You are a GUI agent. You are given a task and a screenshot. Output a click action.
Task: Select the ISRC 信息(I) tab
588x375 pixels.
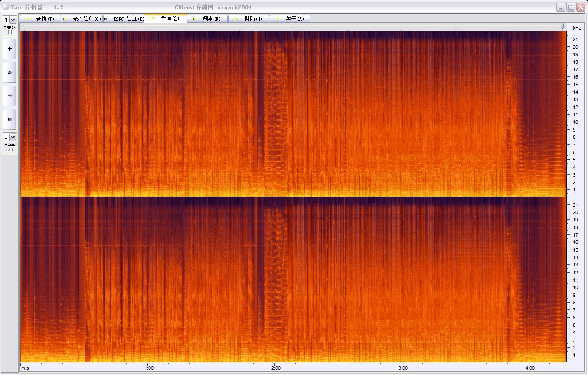[124, 19]
